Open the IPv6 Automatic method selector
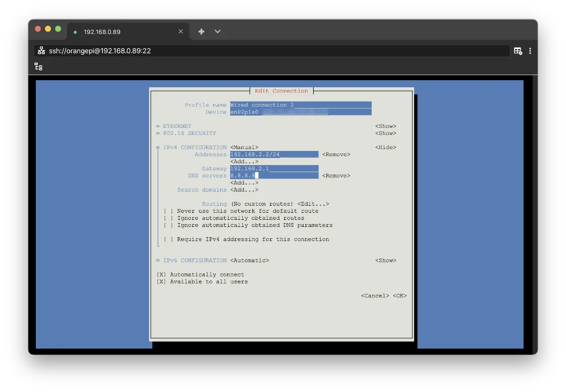Viewport: 566px width, 392px height. (x=250, y=260)
